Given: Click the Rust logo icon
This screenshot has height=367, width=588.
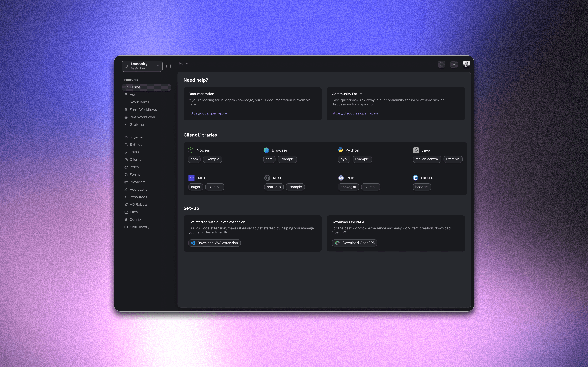Looking at the screenshot, I should tap(267, 178).
